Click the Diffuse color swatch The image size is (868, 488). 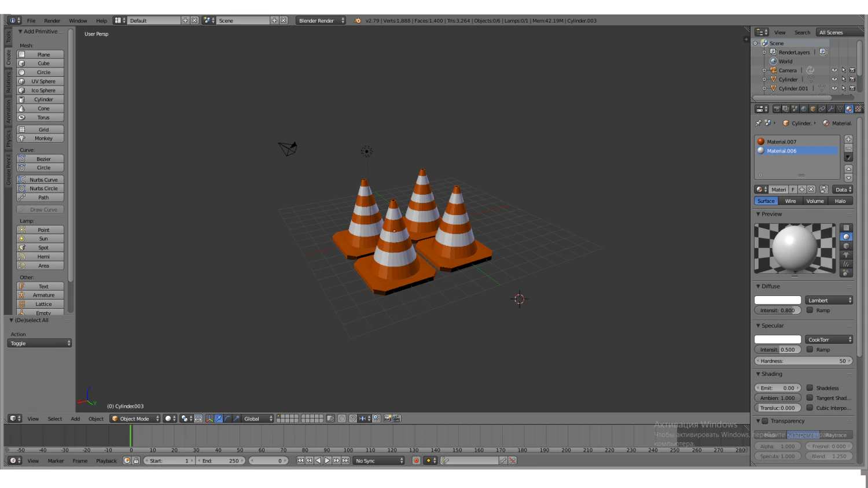[778, 300]
